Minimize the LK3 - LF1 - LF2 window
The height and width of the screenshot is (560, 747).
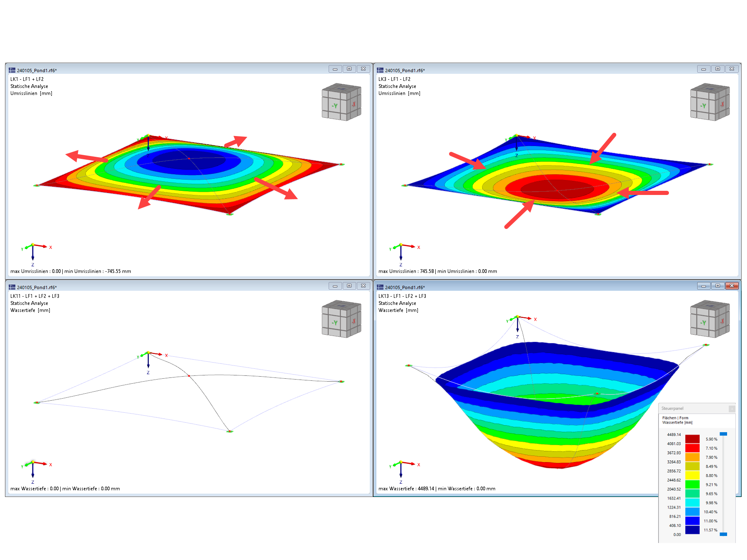(703, 69)
